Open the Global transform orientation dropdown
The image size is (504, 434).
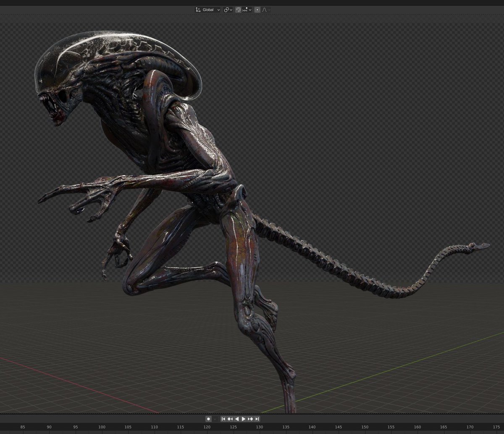208,10
